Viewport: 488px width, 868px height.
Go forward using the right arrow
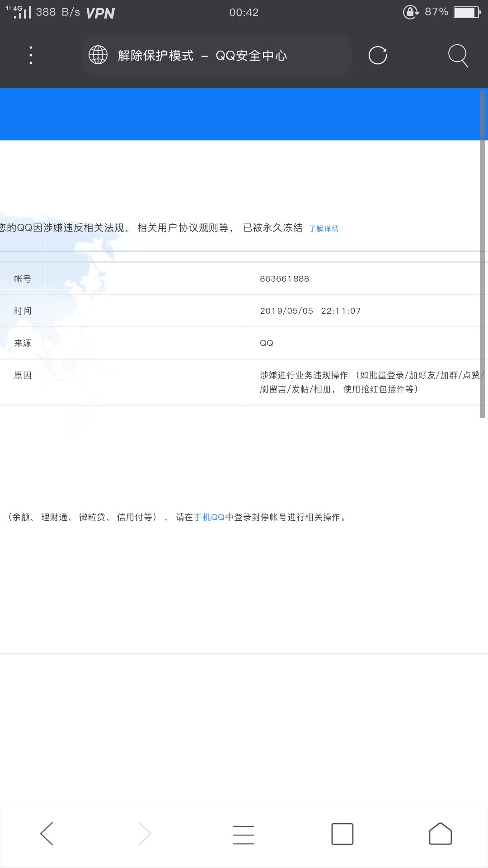[145, 834]
